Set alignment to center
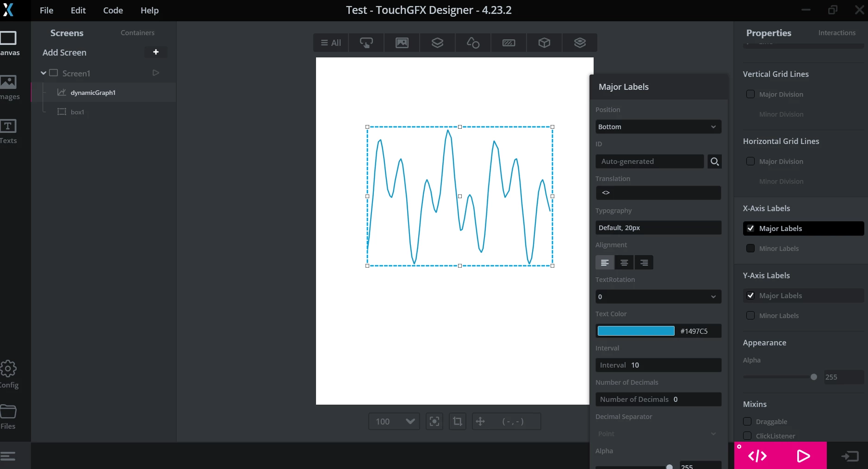 click(624, 263)
